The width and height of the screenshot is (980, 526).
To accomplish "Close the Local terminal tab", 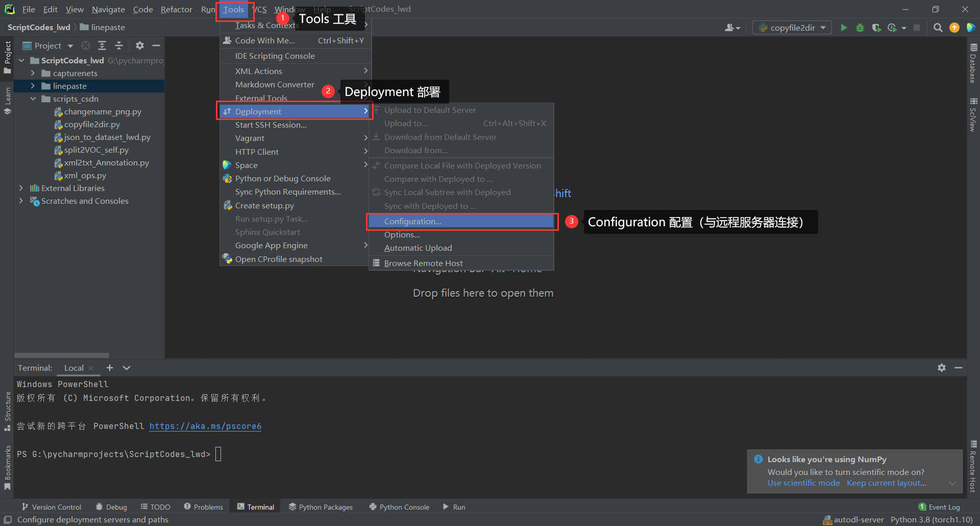I will (x=91, y=368).
